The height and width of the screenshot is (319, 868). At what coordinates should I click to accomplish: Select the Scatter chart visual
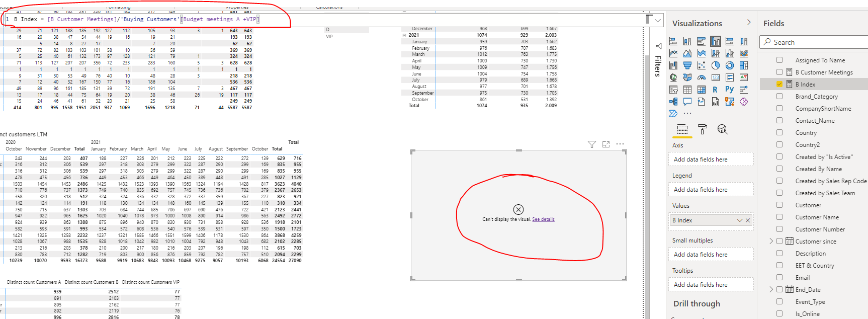[702, 65]
